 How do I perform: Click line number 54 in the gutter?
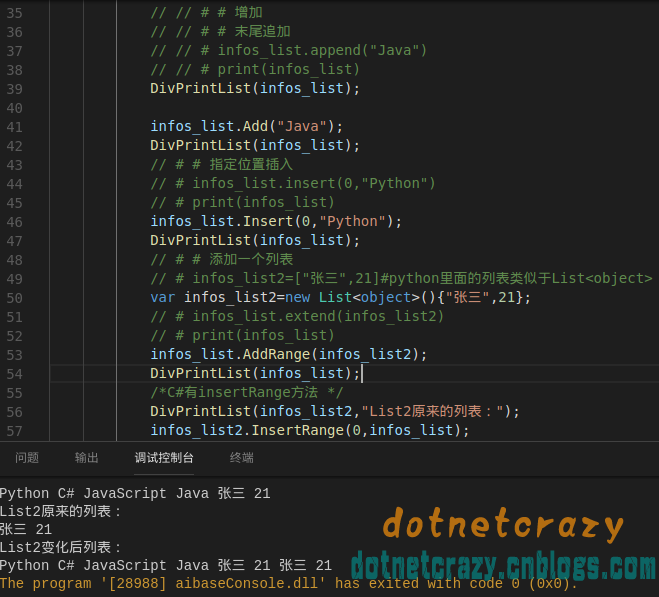coord(14,374)
